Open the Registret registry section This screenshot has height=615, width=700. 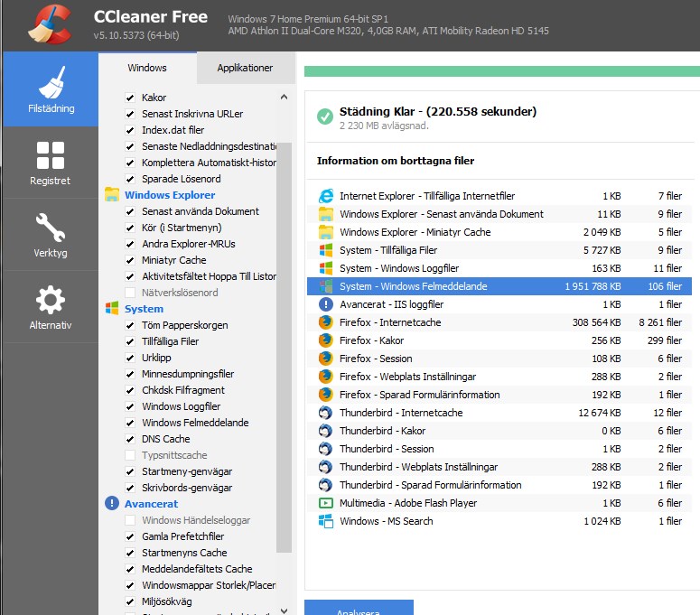coord(51,163)
